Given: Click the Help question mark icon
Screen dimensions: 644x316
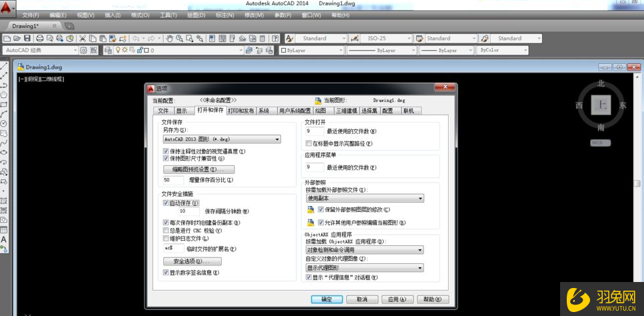Looking at the screenshot, I should point(276,39).
